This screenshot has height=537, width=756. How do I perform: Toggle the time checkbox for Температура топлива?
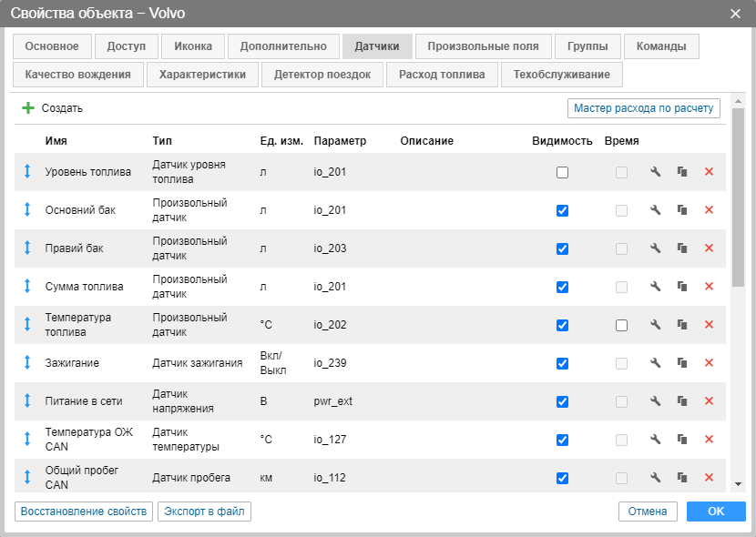coord(621,325)
